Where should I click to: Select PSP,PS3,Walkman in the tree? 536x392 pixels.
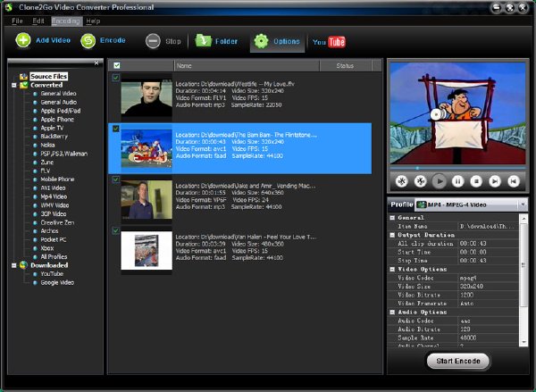(x=64, y=154)
